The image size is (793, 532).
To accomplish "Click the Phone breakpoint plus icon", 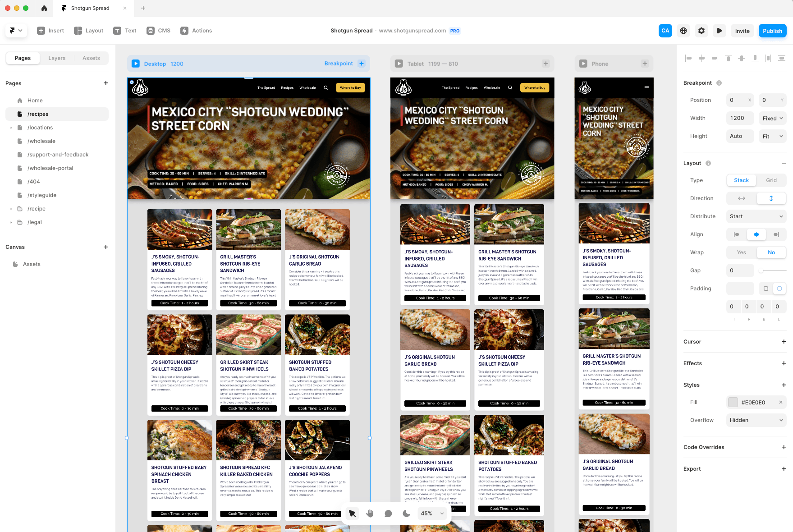I will point(645,64).
